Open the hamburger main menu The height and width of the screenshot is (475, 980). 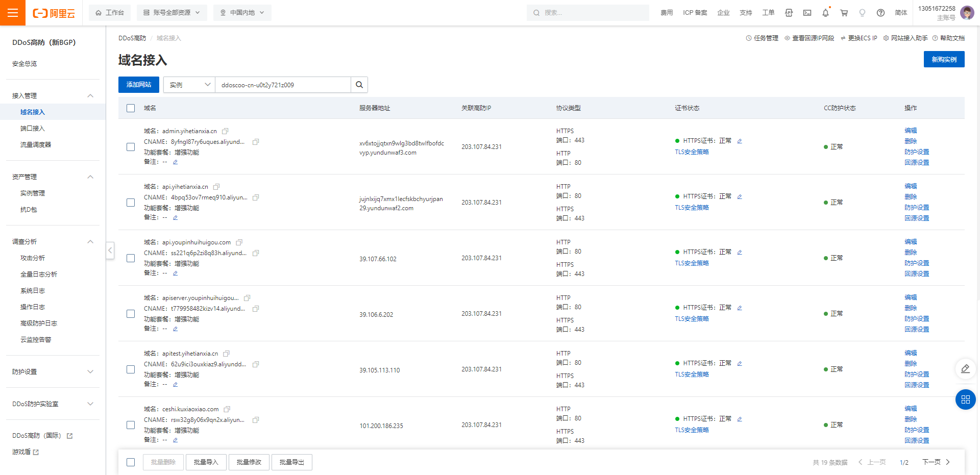13,13
